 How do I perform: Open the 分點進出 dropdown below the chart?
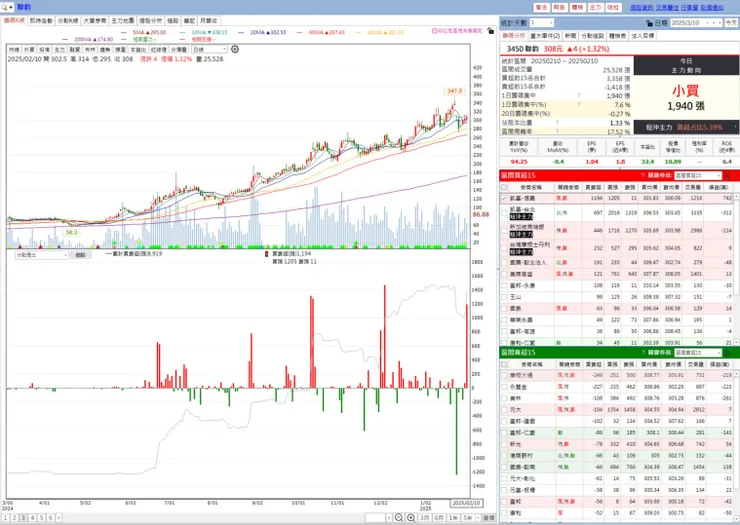(x=42, y=255)
